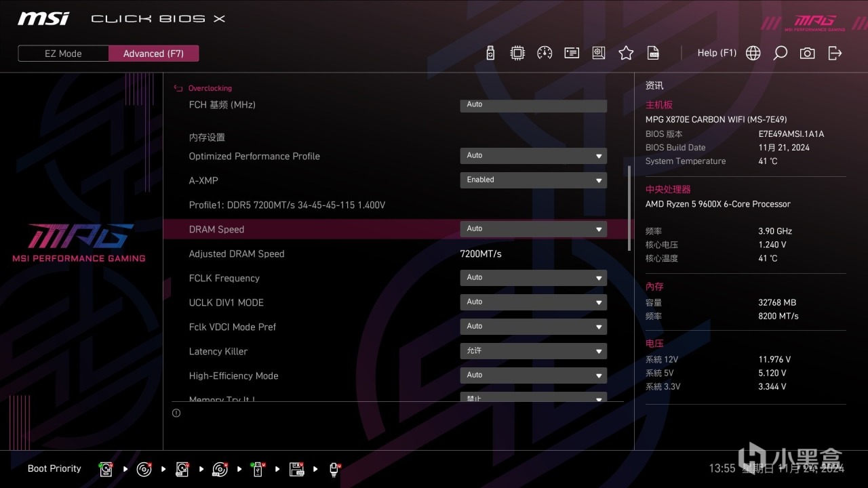The height and width of the screenshot is (488, 868).
Task: Open Help (F1)
Action: pos(717,53)
